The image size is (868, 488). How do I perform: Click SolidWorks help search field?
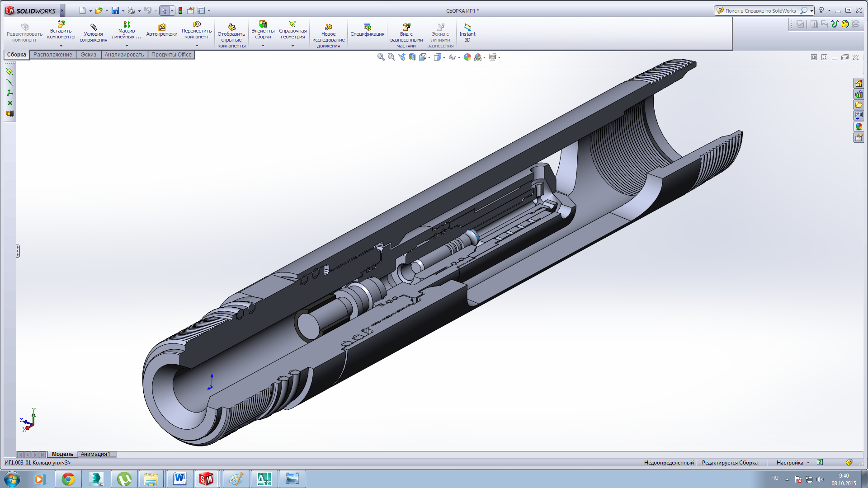pos(760,10)
